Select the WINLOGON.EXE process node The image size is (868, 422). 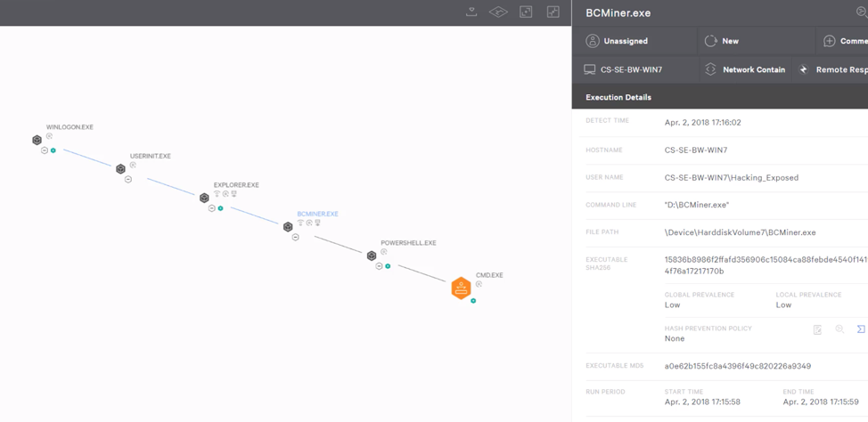point(37,140)
